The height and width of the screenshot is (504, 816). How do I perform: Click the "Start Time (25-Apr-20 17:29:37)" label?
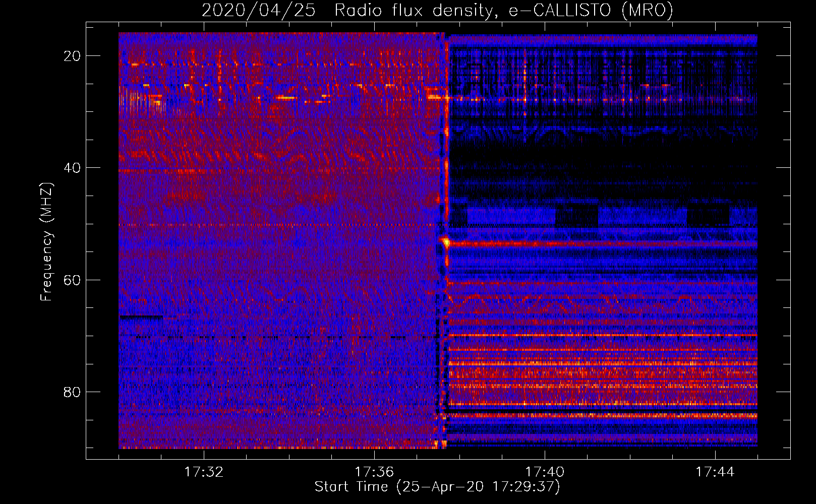tap(437, 487)
